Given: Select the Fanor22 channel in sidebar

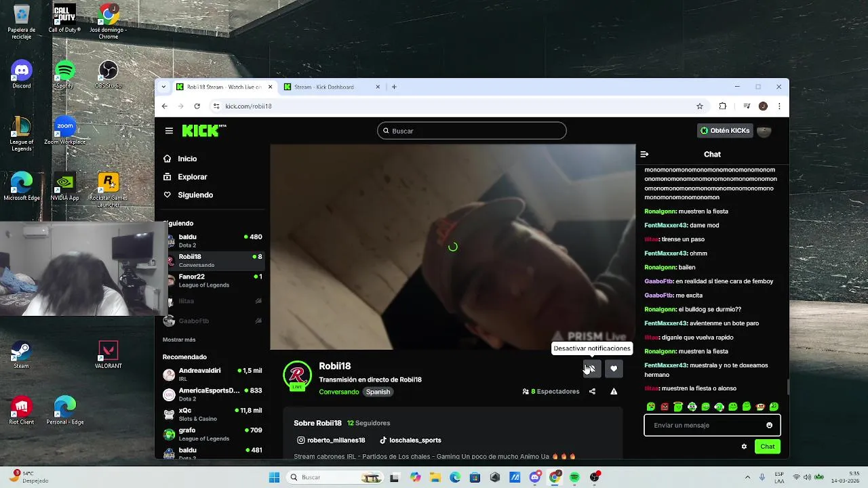Looking at the screenshot, I should pyautogui.click(x=213, y=281).
